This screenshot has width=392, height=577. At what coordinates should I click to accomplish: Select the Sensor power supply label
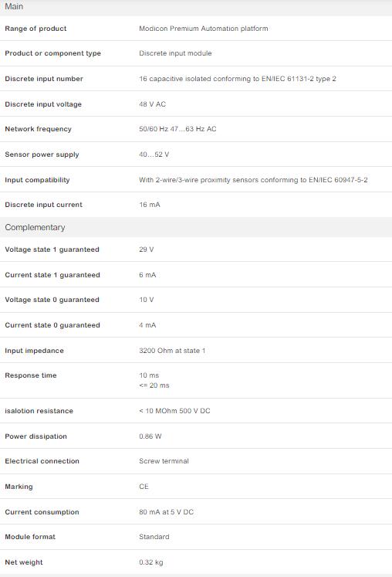pyautogui.click(x=42, y=154)
